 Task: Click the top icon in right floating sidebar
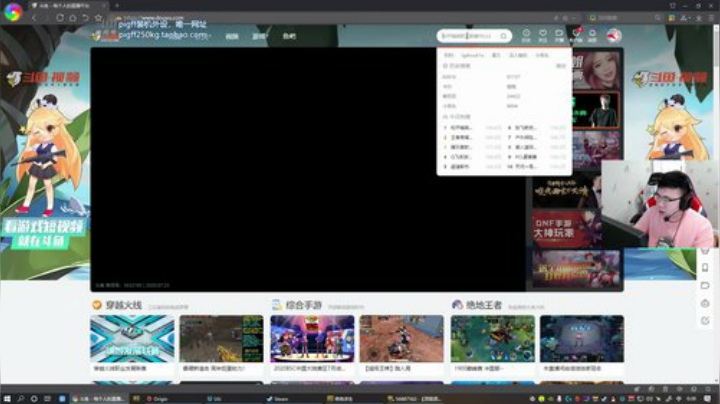click(705, 251)
